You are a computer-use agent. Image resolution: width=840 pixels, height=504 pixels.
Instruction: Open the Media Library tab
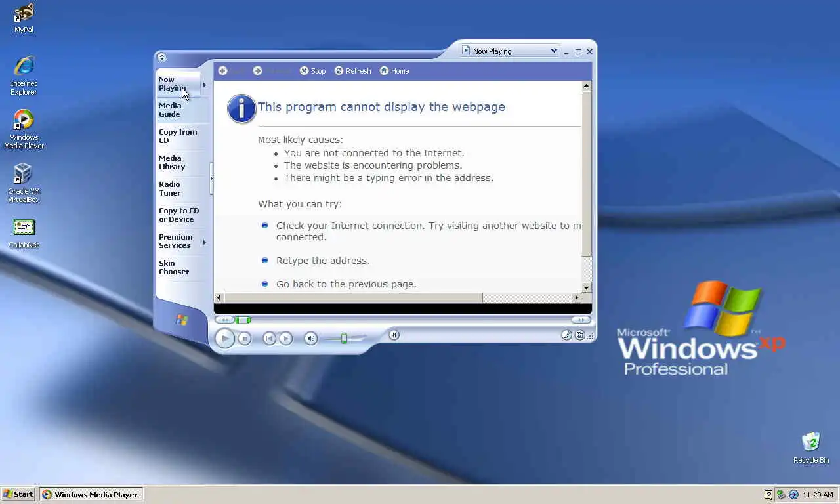(x=182, y=162)
